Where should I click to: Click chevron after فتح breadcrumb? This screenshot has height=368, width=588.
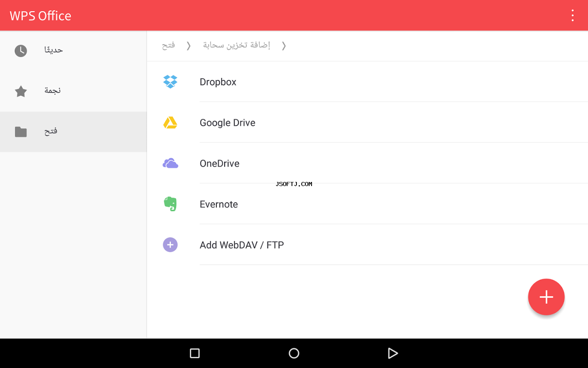[x=189, y=45]
